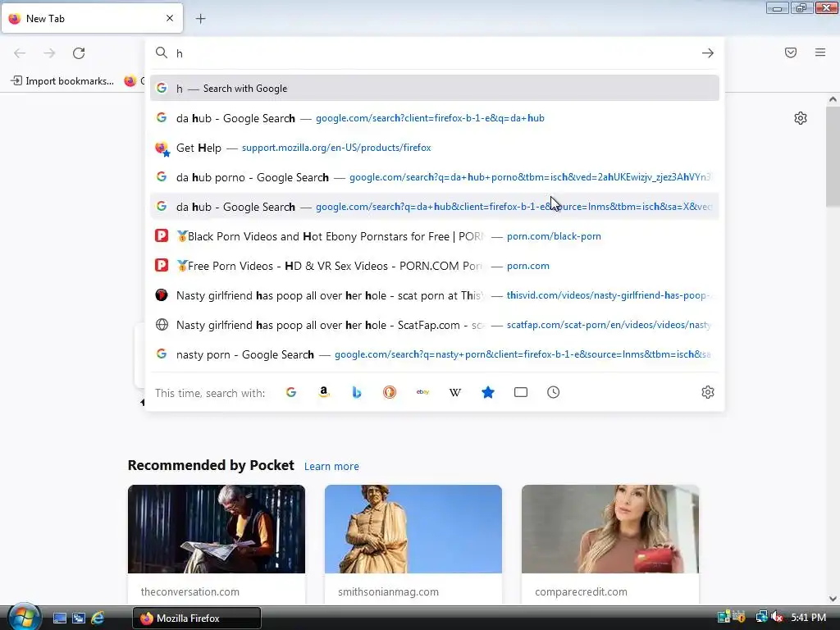Open new tab page personalize gear
Screen dimensions: 840x630
click(801, 118)
